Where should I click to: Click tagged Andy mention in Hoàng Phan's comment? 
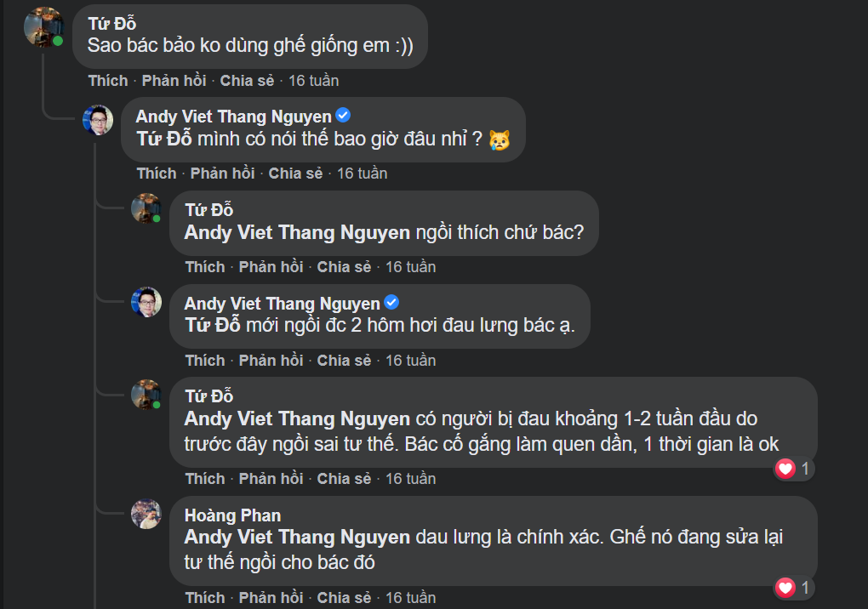click(x=297, y=538)
